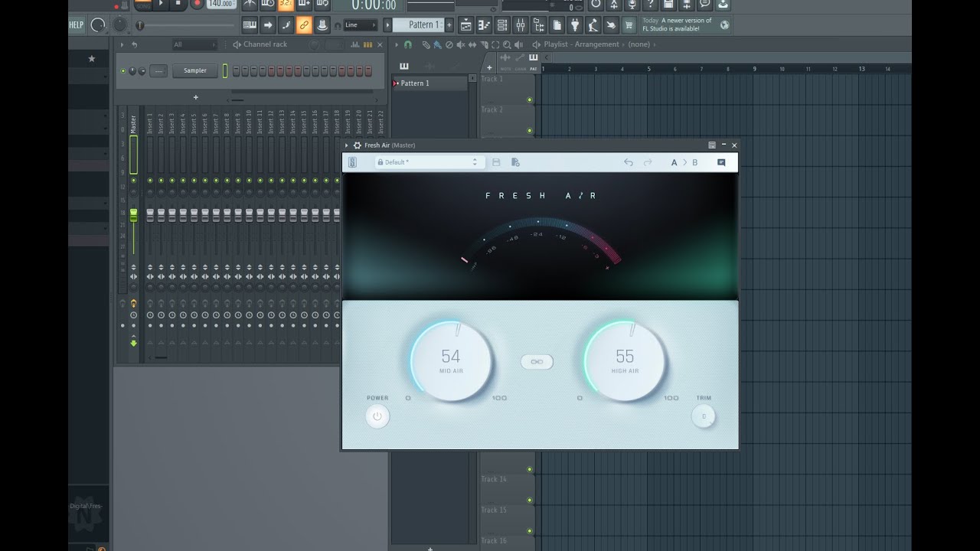Open the playlist view icon
Viewport: 980px width, 551px height.
coord(465,25)
